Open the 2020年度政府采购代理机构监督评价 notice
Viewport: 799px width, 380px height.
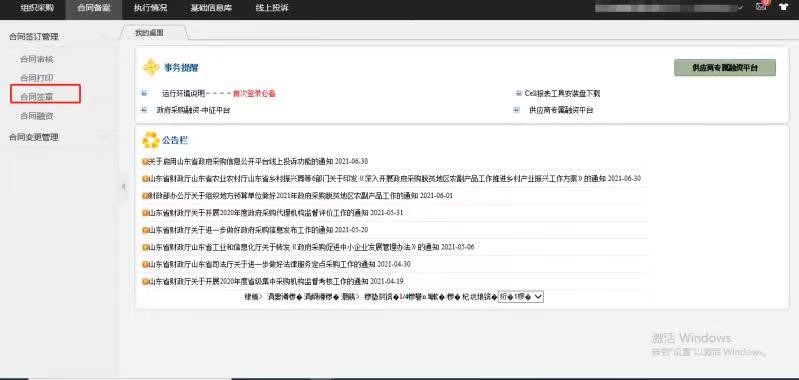275,213
